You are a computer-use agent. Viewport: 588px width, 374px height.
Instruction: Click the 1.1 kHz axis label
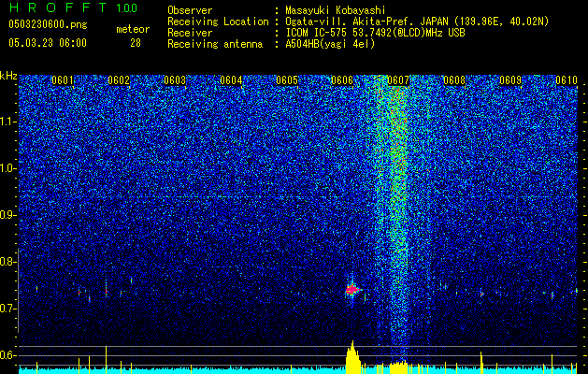8,122
